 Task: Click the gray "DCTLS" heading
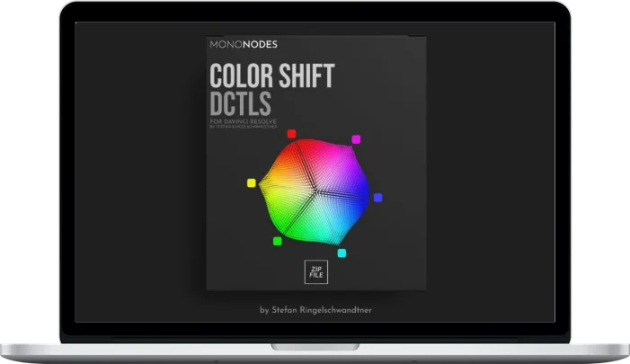(x=240, y=102)
